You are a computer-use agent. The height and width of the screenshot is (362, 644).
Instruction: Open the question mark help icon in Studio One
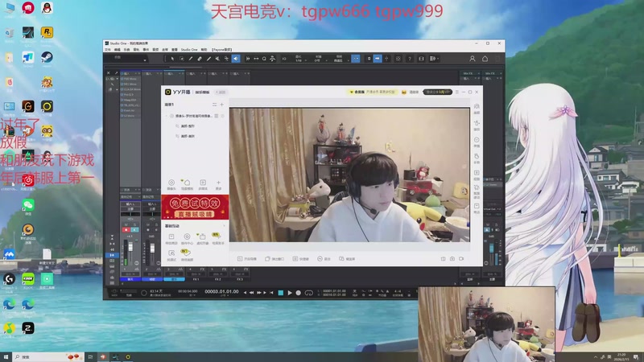point(410,59)
